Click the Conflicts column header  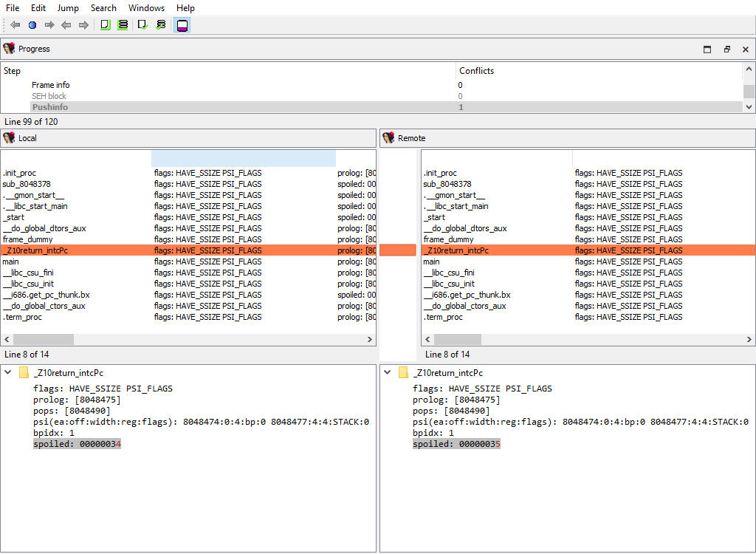[x=476, y=71]
